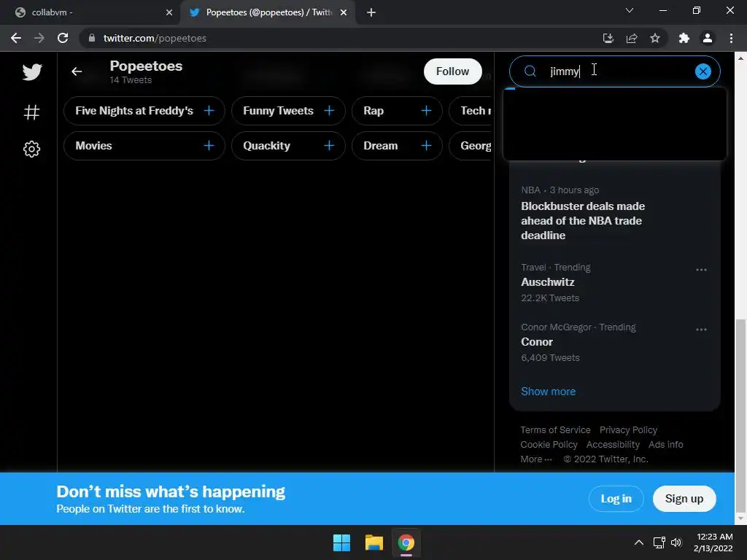747x560 pixels.
Task: Open the Windows Start menu
Action: (x=341, y=542)
